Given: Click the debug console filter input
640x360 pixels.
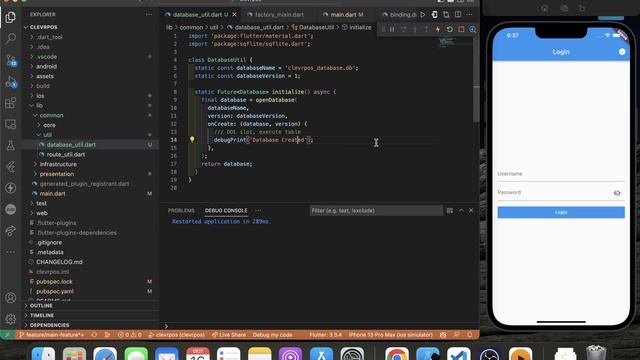Looking at the screenshot, I should [x=376, y=211].
